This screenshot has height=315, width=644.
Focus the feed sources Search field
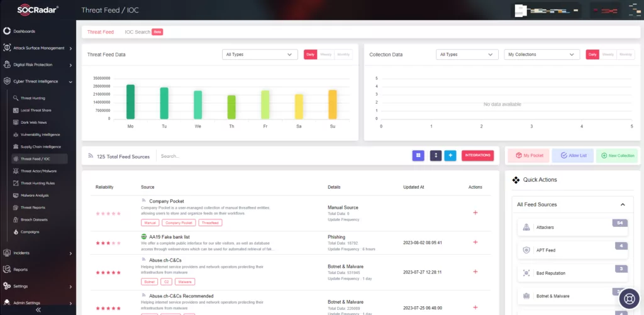coord(284,156)
